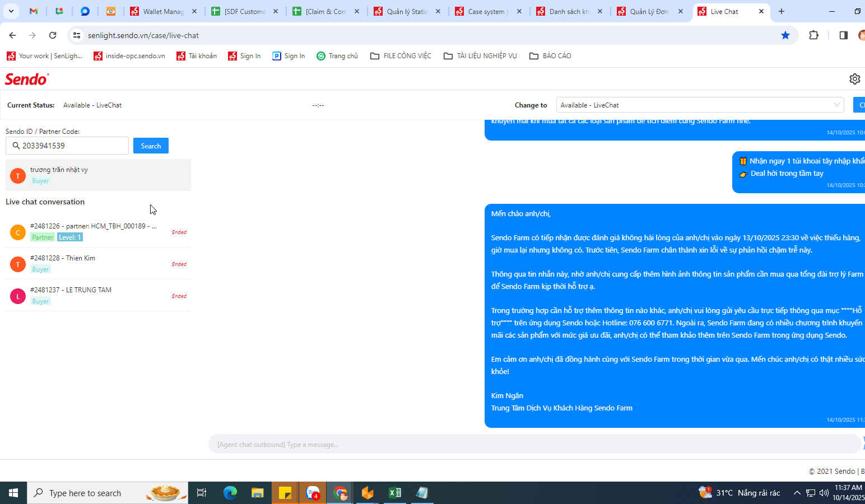Viewport: 865px width, 504px height.
Task: Switch to the SDF Customer sheet tab
Action: (x=245, y=11)
